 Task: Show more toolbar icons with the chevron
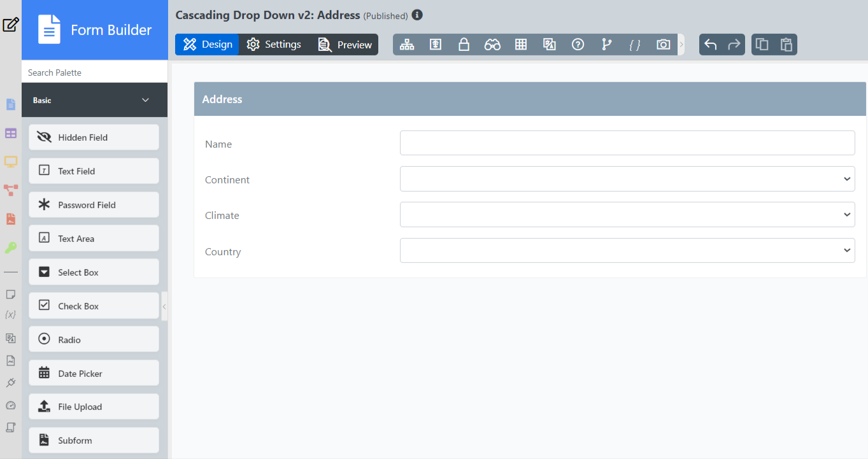pyautogui.click(x=681, y=45)
